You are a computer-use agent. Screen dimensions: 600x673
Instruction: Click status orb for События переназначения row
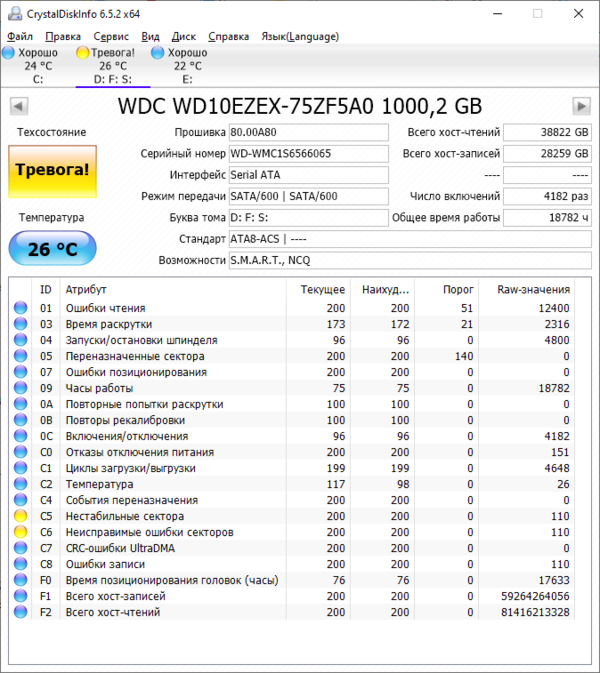(20, 500)
